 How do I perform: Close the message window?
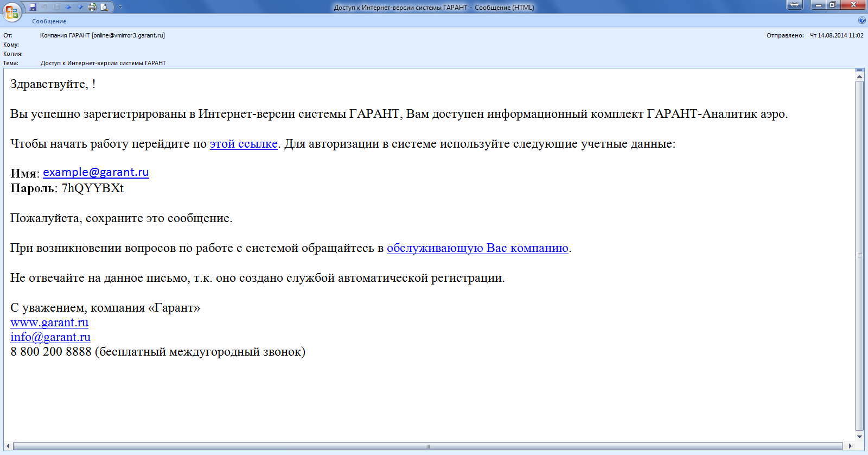click(x=853, y=5)
